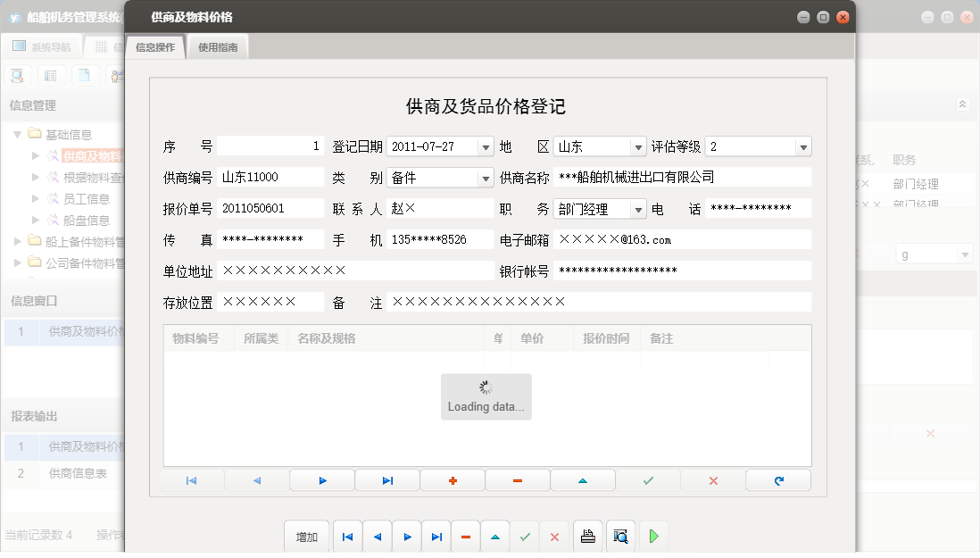Image resolution: width=980 pixels, height=558 pixels.
Task: Go to last record beside the 增加 button
Action: click(436, 537)
